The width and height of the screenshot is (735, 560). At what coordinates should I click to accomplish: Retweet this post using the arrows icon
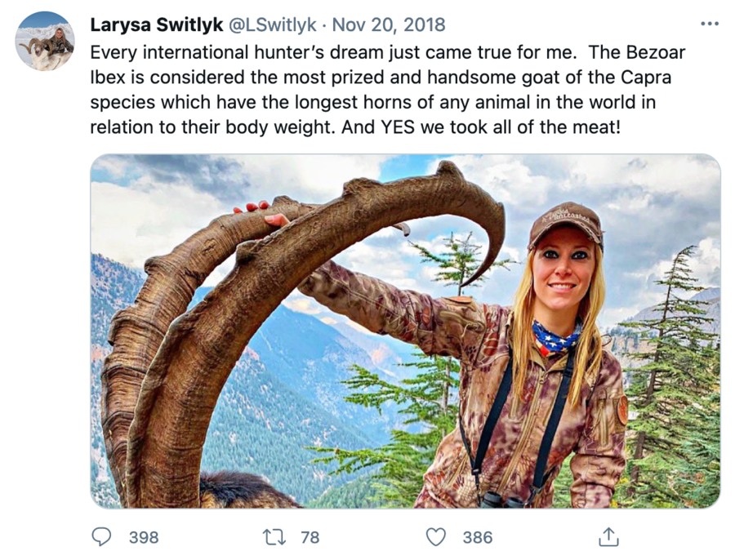click(273, 536)
